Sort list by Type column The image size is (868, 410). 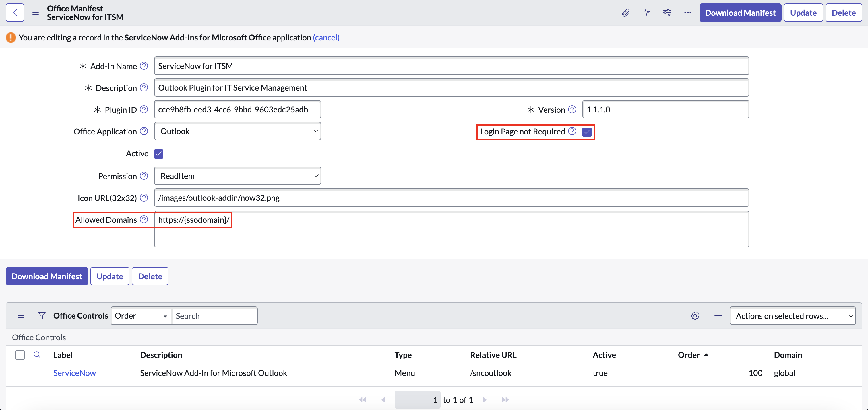(403, 355)
